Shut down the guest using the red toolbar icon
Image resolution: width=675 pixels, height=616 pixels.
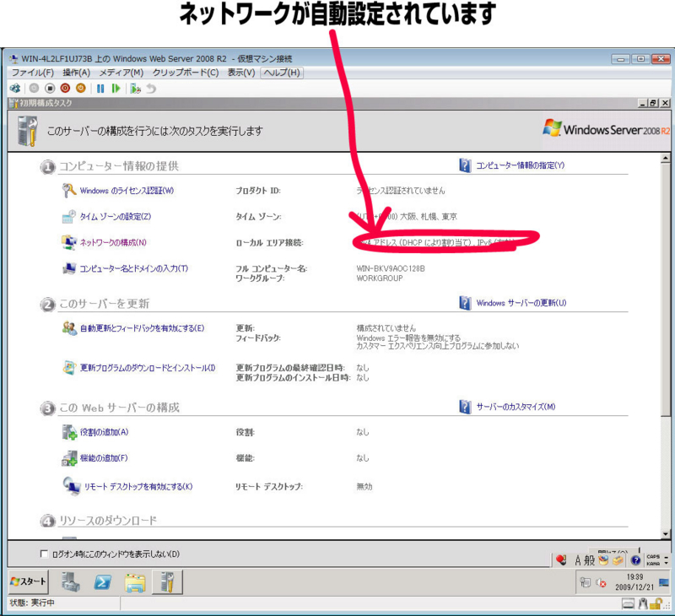point(65,88)
